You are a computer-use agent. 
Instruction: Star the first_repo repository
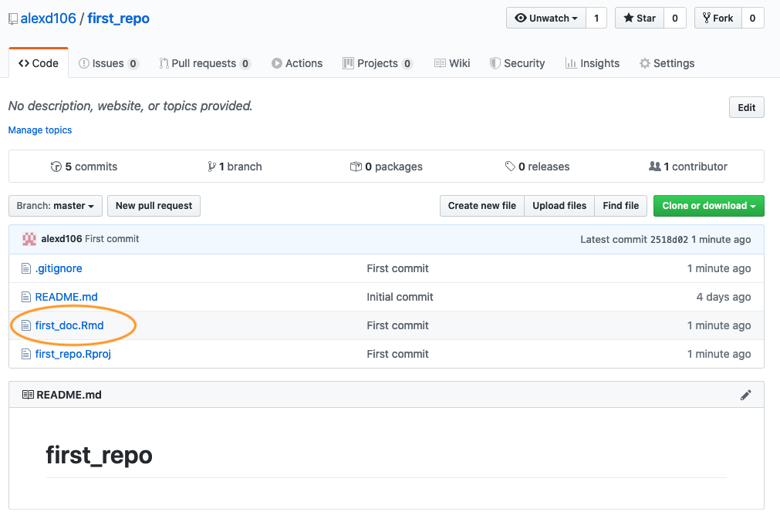tap(639, 18)
